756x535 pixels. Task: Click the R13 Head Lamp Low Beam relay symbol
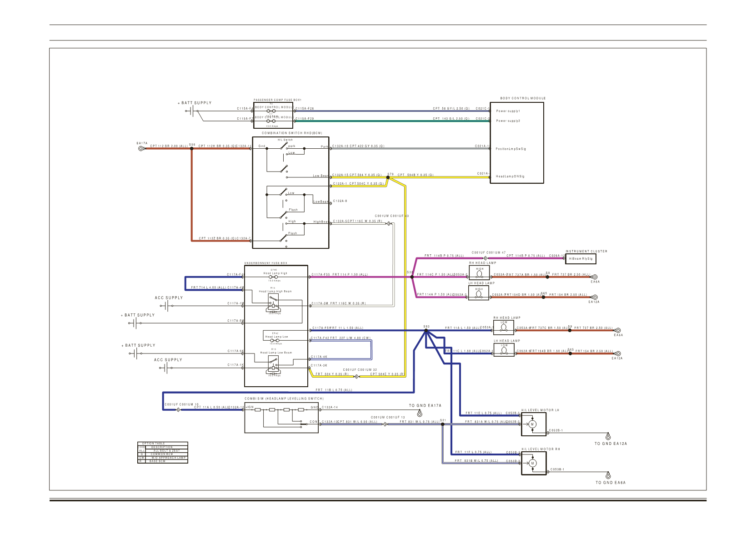coord(274,365)
